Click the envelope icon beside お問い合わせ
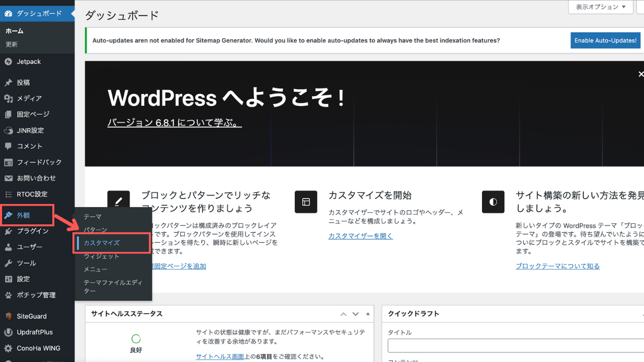The width and height of the screenshot is (644, 362). [8, 178]
